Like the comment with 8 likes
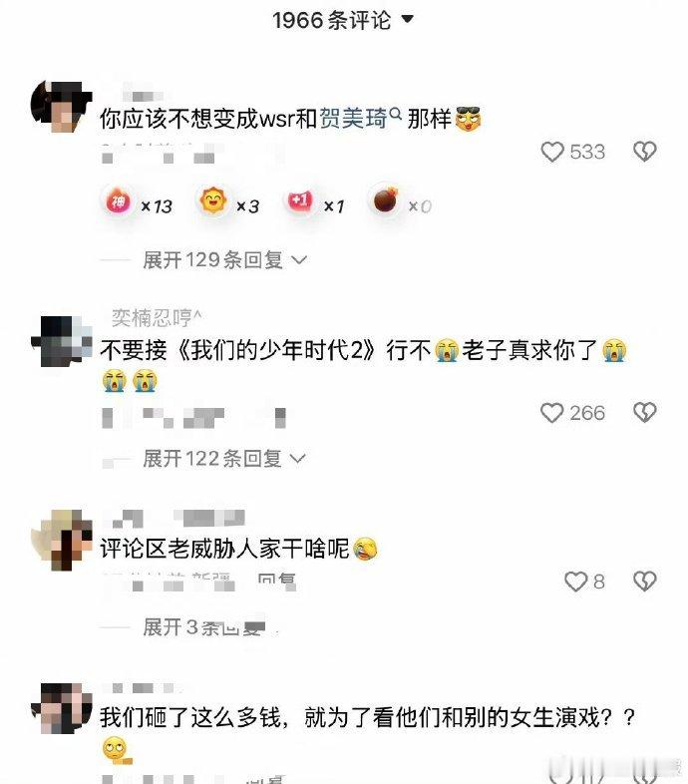Image resolution: width=688 pixels, height=784 pixels. (x=575, y=582)
